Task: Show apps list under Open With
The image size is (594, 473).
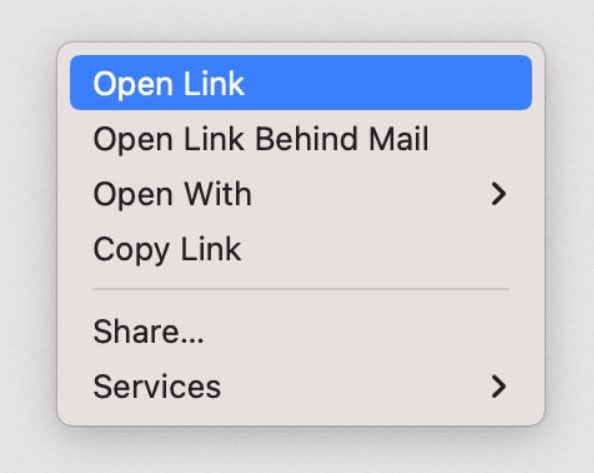Action: [301, 194]
